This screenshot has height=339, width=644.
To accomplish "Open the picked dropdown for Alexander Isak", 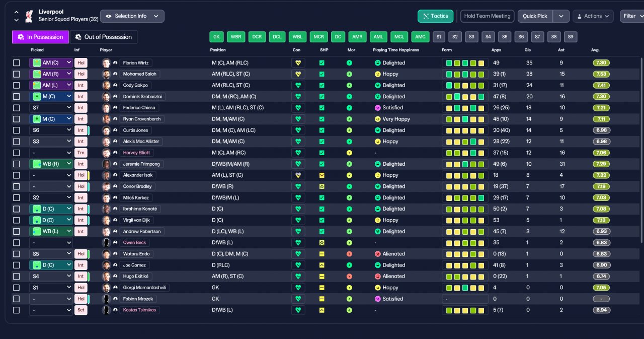I will (x=51, y=175).
